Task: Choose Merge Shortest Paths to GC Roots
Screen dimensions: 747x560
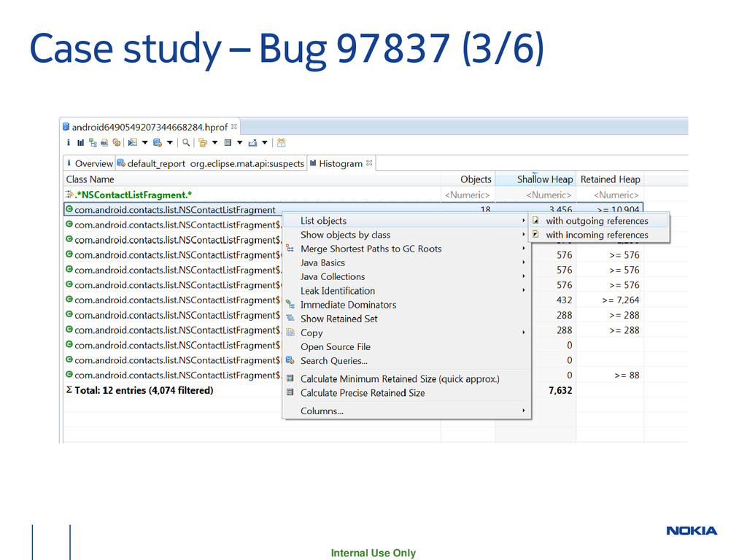Action: (371, 249)
